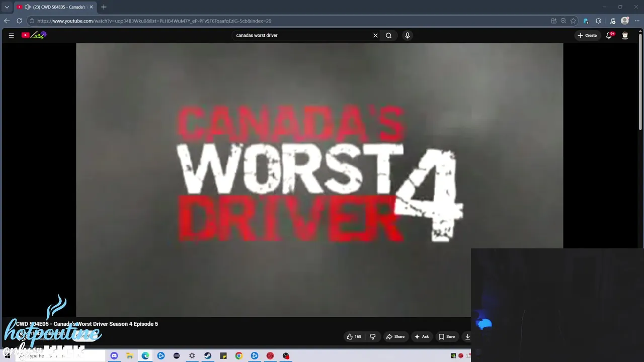Click the 168 like count
The image size is (644, 362).
click(x=358, y=337)
